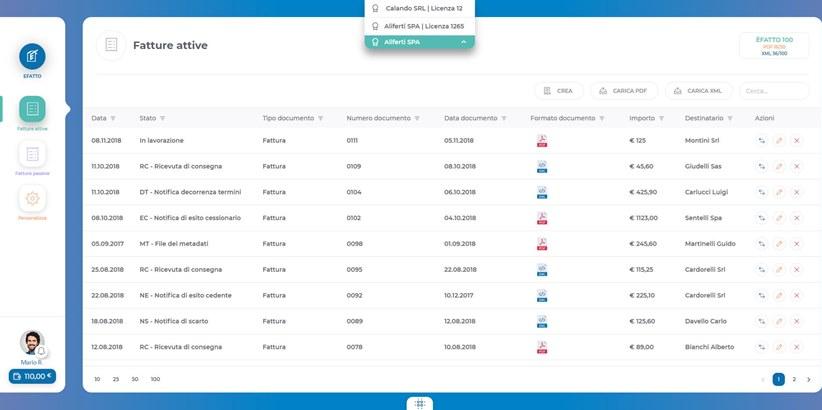Open the Tipo documento column filter

point(320,118)
